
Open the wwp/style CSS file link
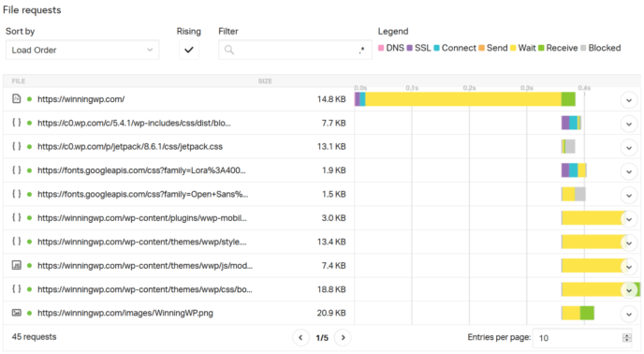[x=141, y=242]
